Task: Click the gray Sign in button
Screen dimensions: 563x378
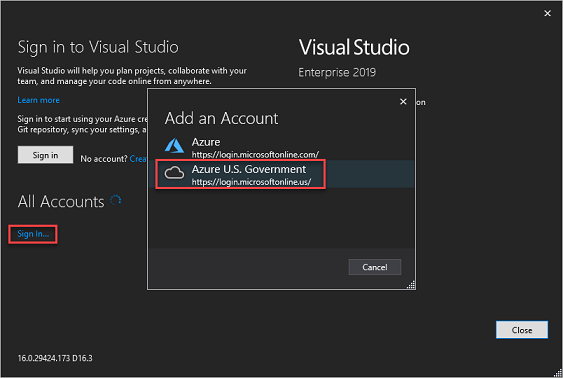Action: coord(45,155)
